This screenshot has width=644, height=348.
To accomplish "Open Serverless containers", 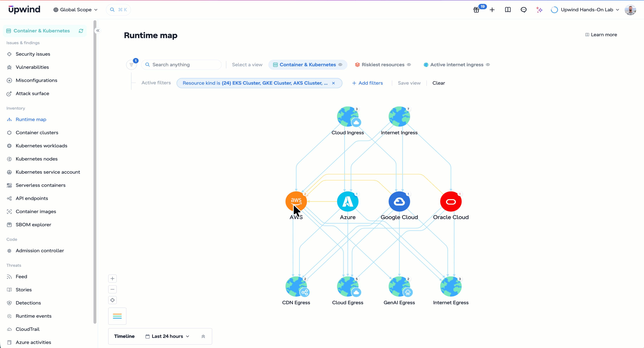I will point(40,185).
